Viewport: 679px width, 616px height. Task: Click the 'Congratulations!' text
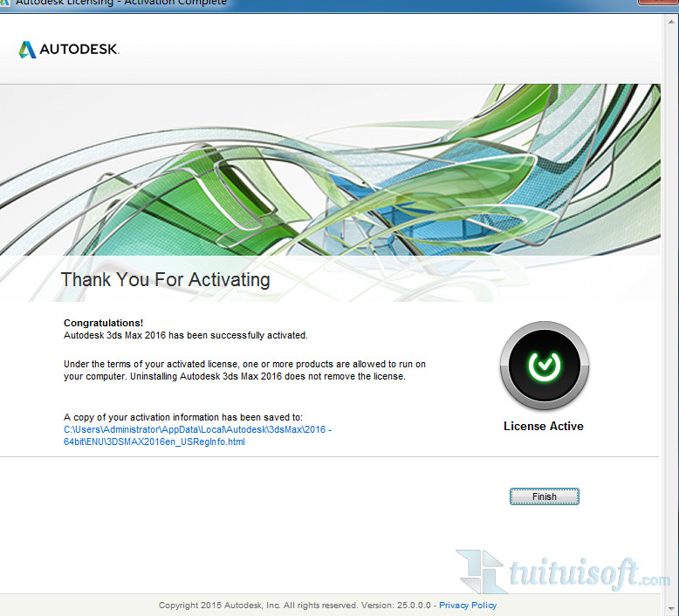[103, 323]
